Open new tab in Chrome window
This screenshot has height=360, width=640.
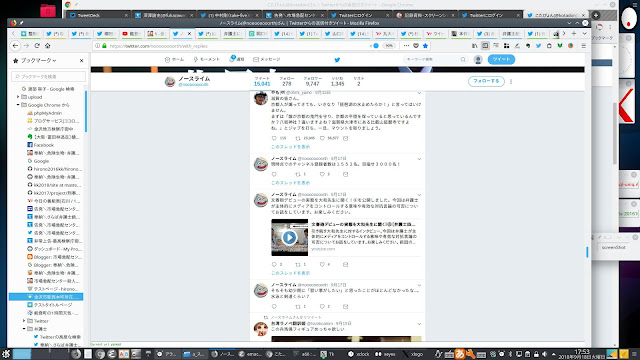click(596, 15)
